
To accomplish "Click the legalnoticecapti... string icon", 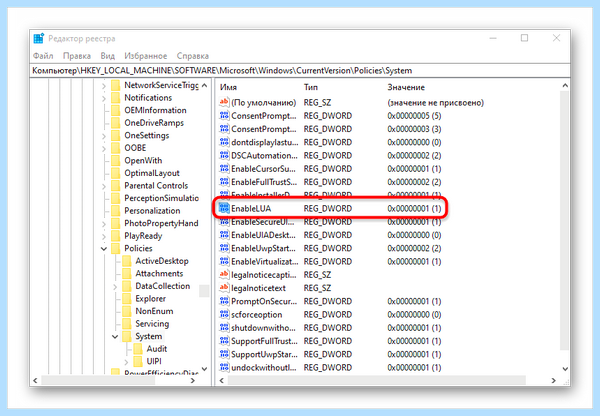I will (224, 274).
